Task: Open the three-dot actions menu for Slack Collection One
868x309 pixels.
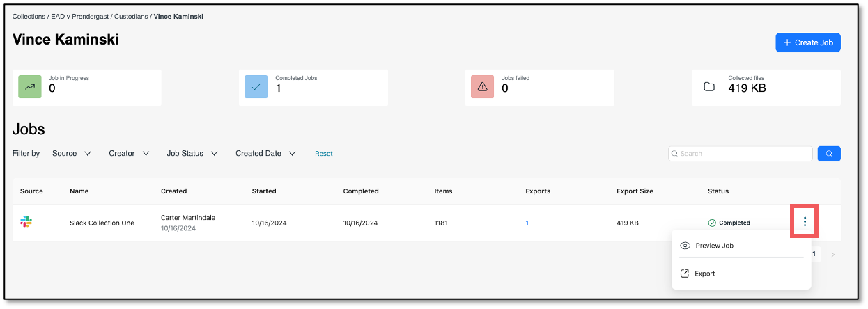Action: 805,222
